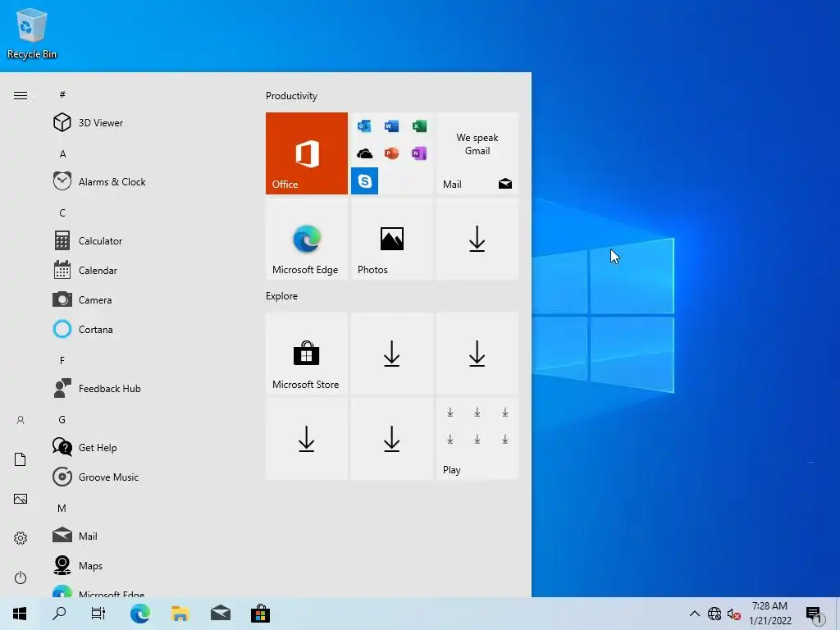Open Excel from the Office tile group
This screenshot has width=840, height=630.
tap(419, 126)
